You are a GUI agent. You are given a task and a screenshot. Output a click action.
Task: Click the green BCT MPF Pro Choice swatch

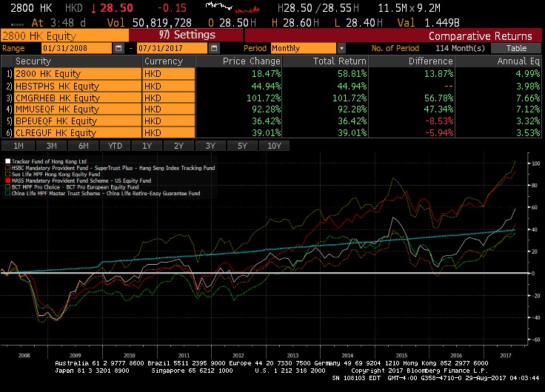point(7,187)
